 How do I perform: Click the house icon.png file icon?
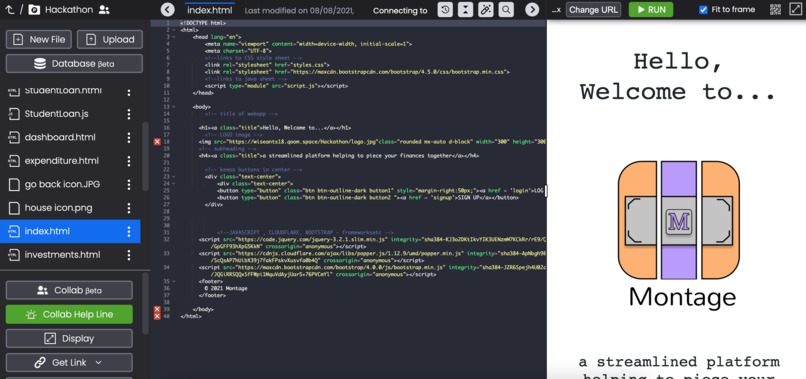(13, 208)
